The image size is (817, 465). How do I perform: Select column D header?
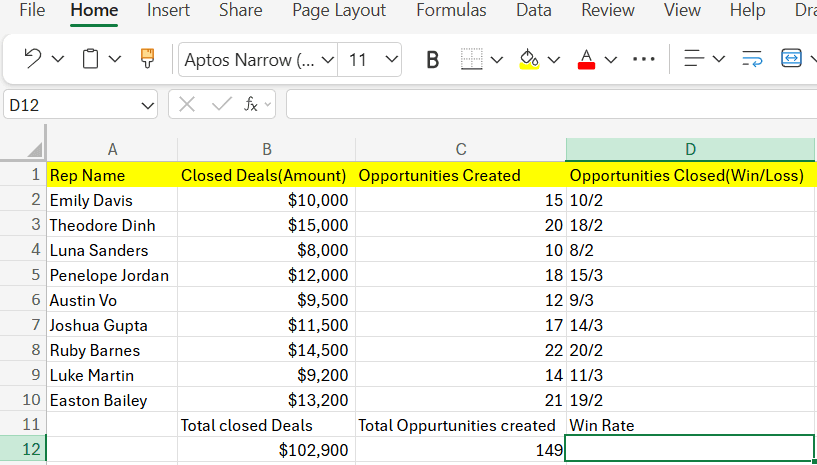tap(690, 150)
